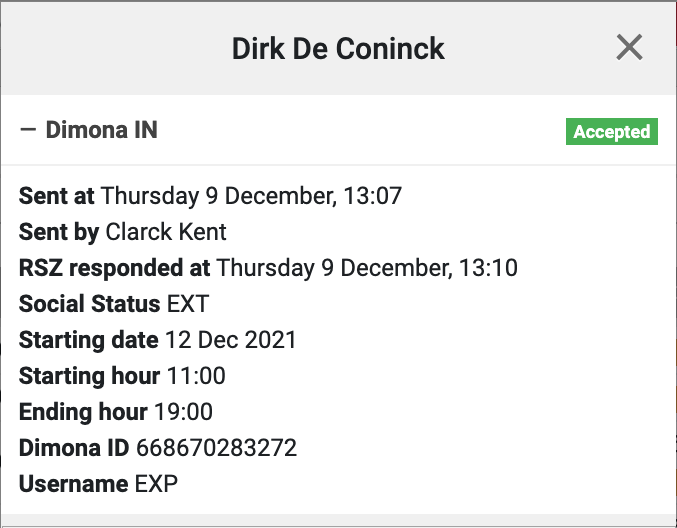The width and height of the screenshot is (677, 528).
Task: Click the Ending hour label
Action: click(x=83, y=412)
